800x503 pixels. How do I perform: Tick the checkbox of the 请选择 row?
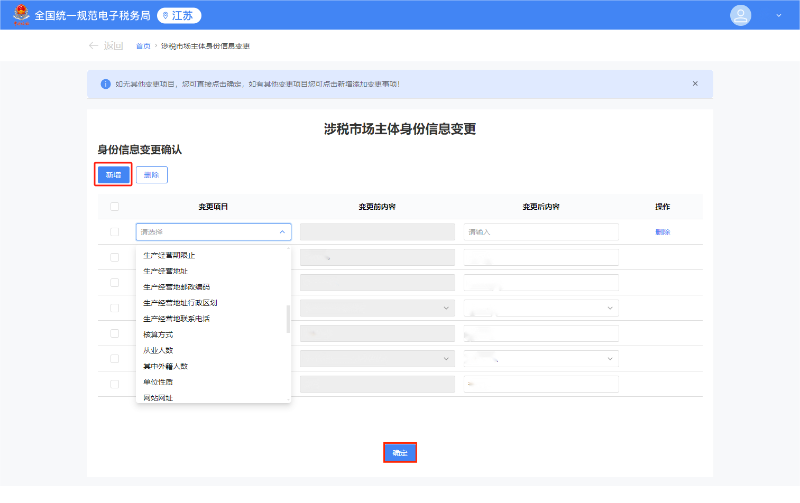point(114,232)
